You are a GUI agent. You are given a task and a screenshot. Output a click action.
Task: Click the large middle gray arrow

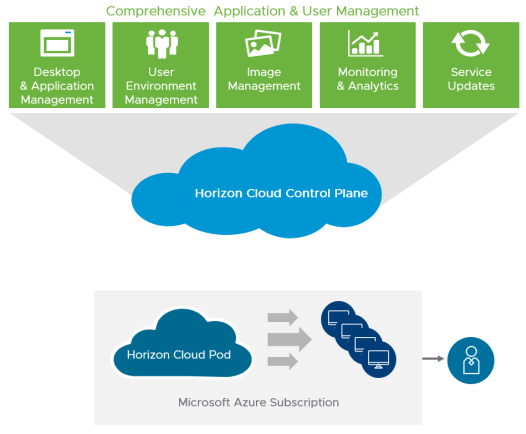point(290,339)
